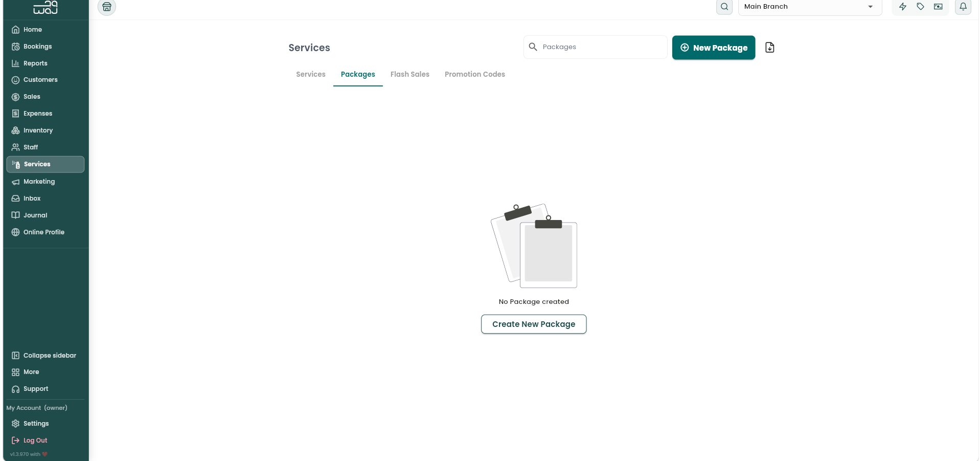This screenshot has width=980, height=461.
Task: Focus the Packages search field
Action: (x=595, y=47)
